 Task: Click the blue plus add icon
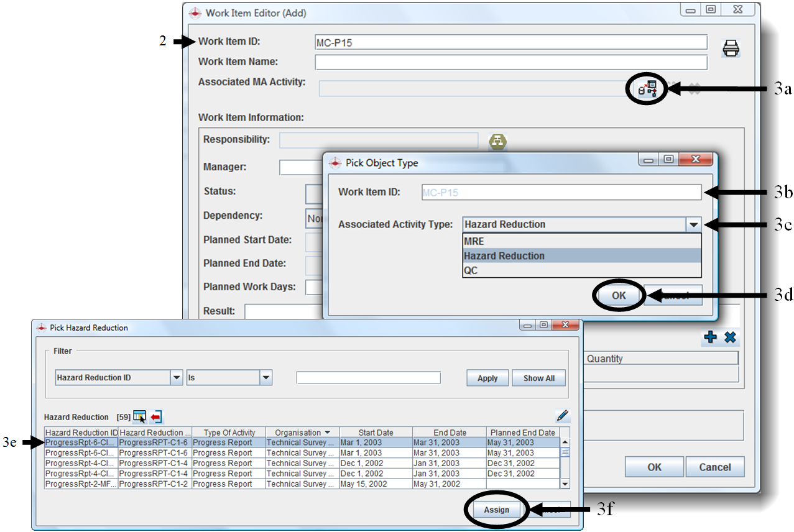pos(710,337)
